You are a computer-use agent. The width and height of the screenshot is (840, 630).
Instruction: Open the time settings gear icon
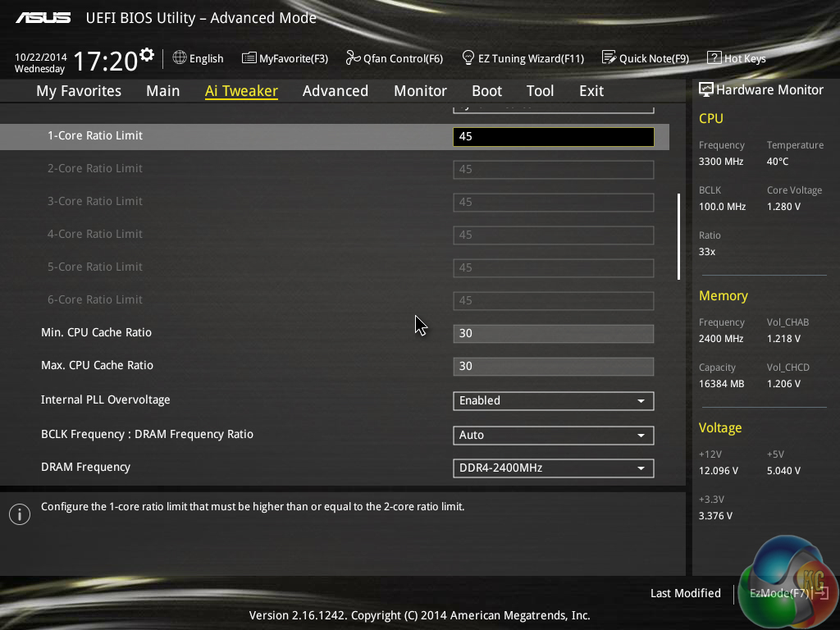[146, 55]
